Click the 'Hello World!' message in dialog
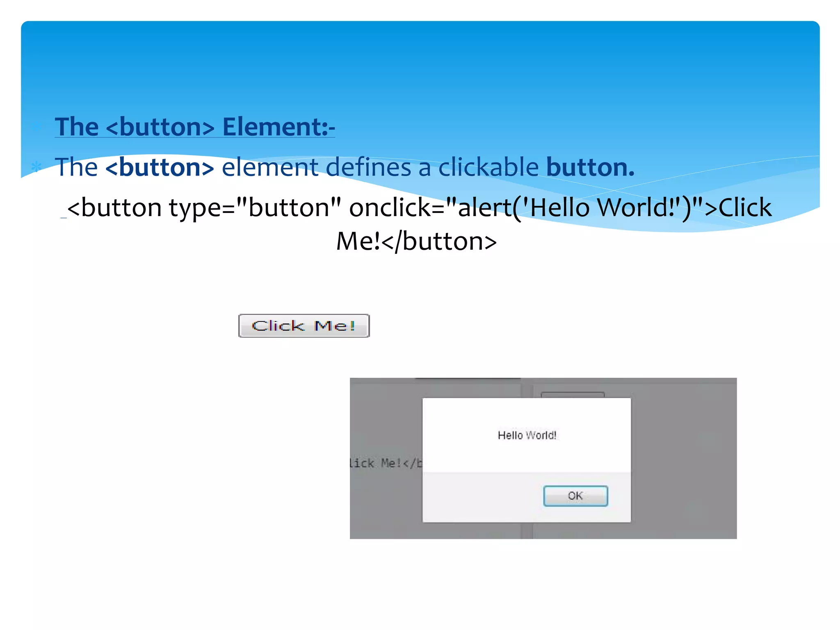This screenshot has width=840, height=630. (x=527, y=435)
